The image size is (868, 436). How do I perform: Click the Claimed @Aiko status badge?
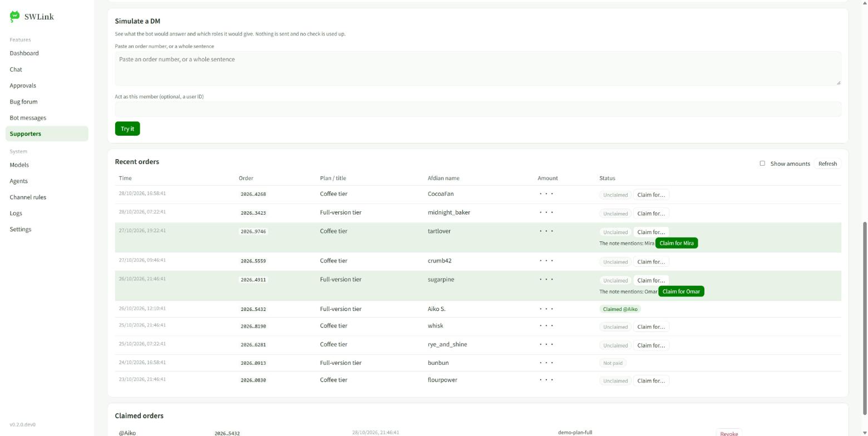click(620, 309)
